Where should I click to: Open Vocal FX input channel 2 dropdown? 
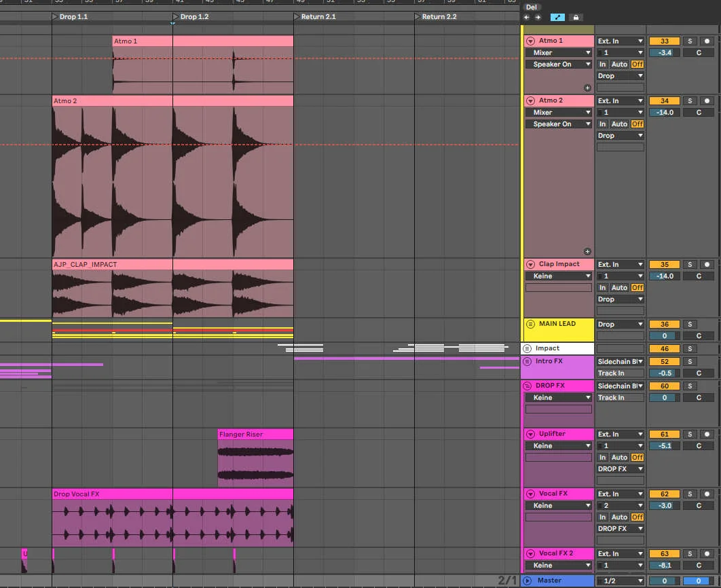(621, 506)
